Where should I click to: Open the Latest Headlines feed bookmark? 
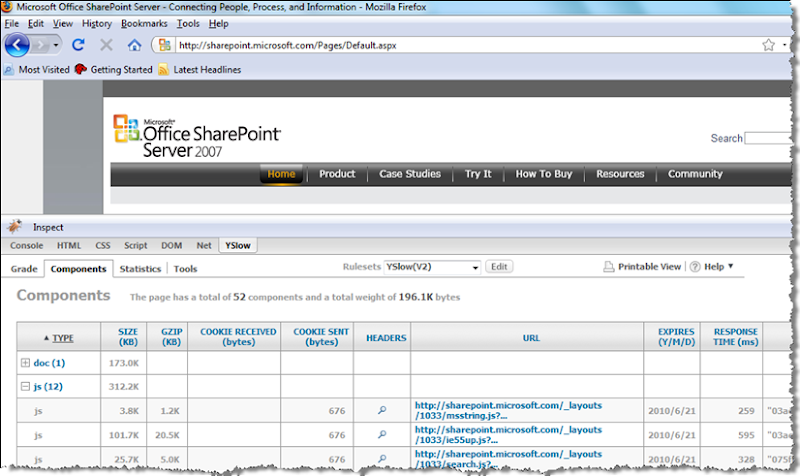coord(199,69)
